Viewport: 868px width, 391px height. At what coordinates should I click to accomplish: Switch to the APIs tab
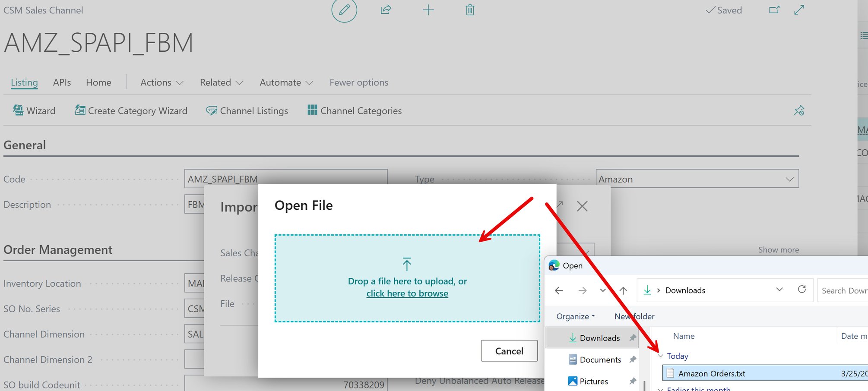coord(62,82)
